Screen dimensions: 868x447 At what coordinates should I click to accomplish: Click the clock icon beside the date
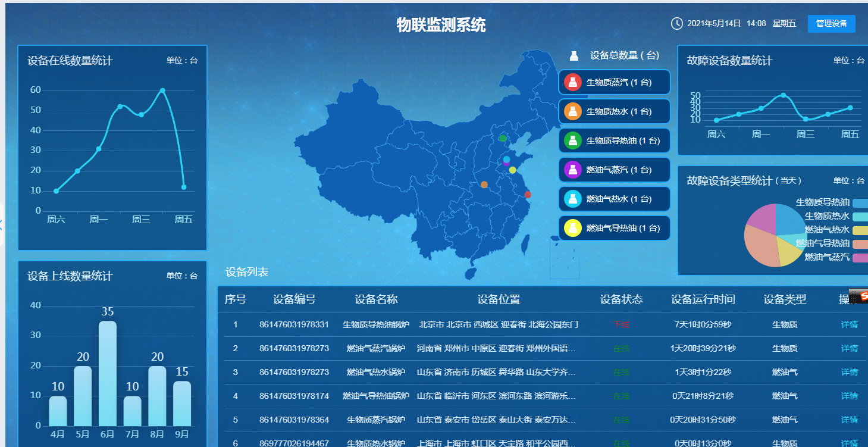click(676, 24)
